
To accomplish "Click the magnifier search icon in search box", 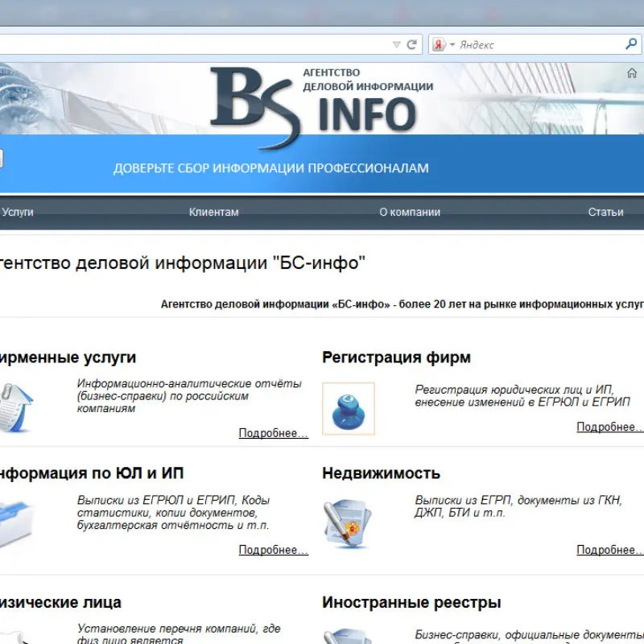I will [631, 44].
